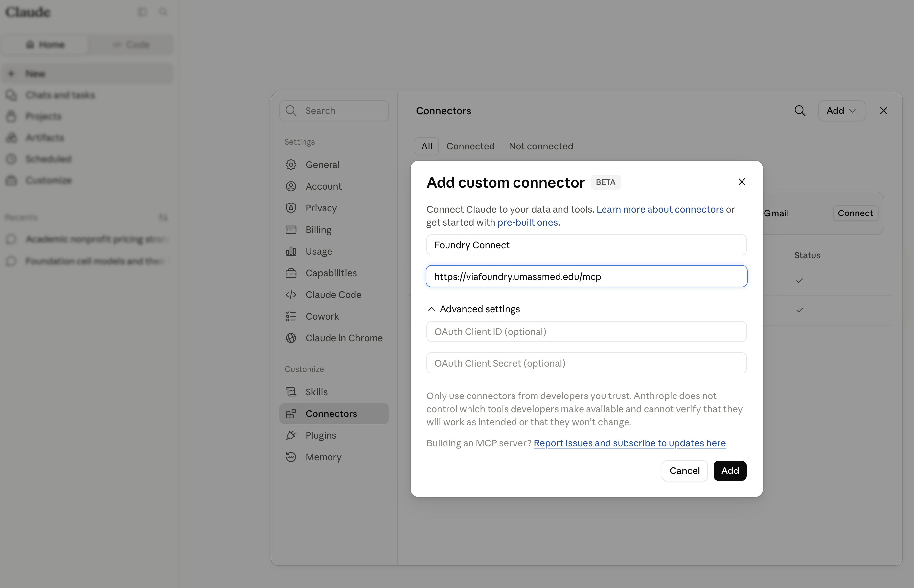Go to Billing settings

point(334,230)
